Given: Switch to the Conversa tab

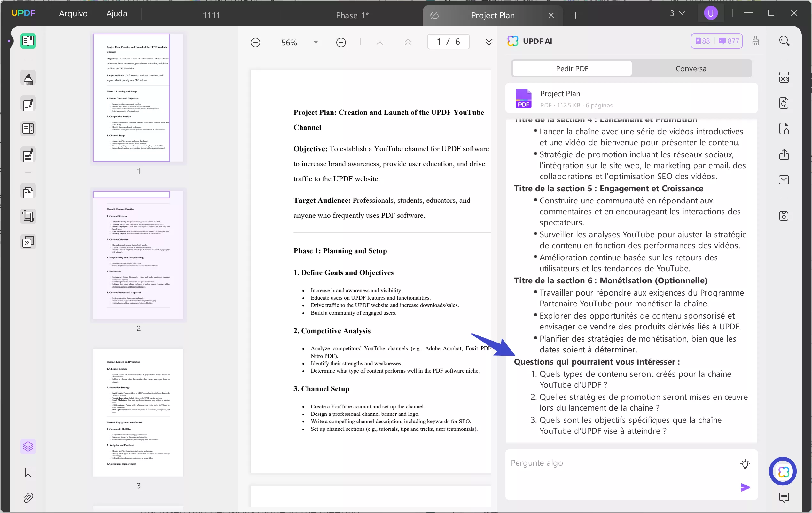Looking at the screenshot, I should (691, 69).
